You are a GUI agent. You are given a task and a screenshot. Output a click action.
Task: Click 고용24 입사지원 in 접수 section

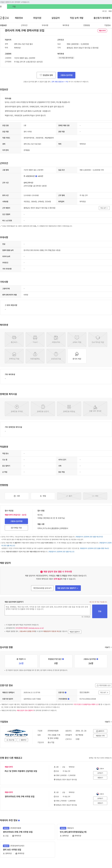(x=16, y=521)
